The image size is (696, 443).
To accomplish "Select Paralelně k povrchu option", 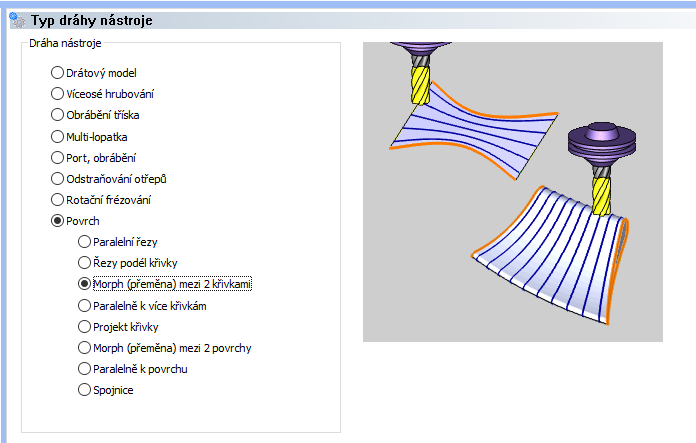I will point(84,369).
